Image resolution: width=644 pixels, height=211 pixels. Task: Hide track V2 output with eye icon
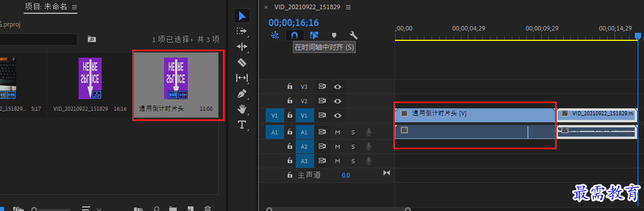coord(338,101)
